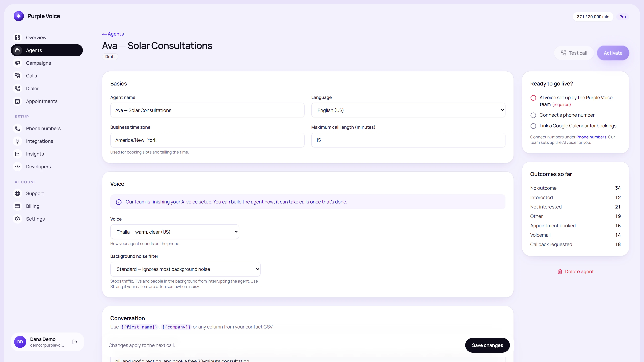Screen dimensions: 644x362
Task: Click the Integrations plug icon
Action: tap(17, 141)
